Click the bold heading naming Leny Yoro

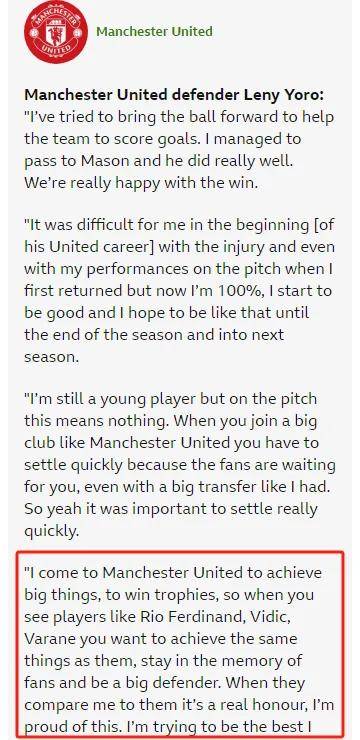[174, 94]
